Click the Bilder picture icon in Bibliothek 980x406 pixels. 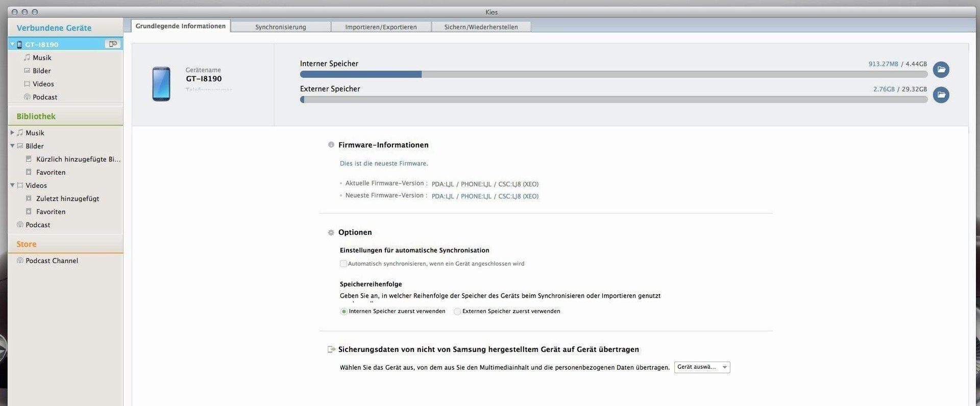pos(20,146)
